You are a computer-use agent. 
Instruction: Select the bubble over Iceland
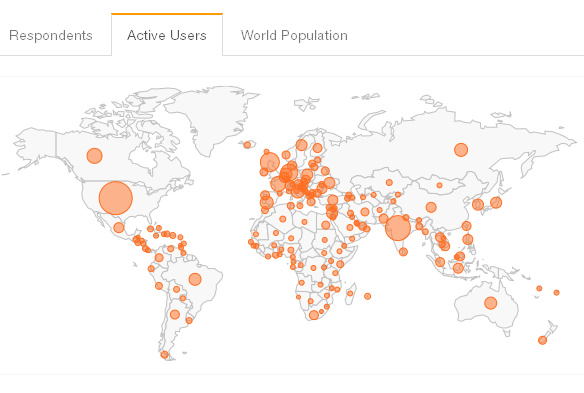coord(247,145)
